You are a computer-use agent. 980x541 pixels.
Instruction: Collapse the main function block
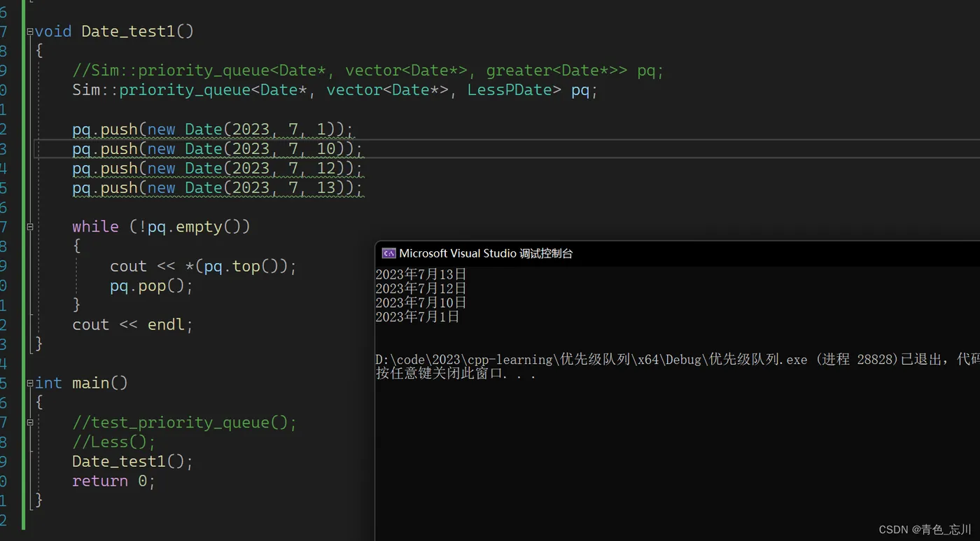click(x=30, y=383)
